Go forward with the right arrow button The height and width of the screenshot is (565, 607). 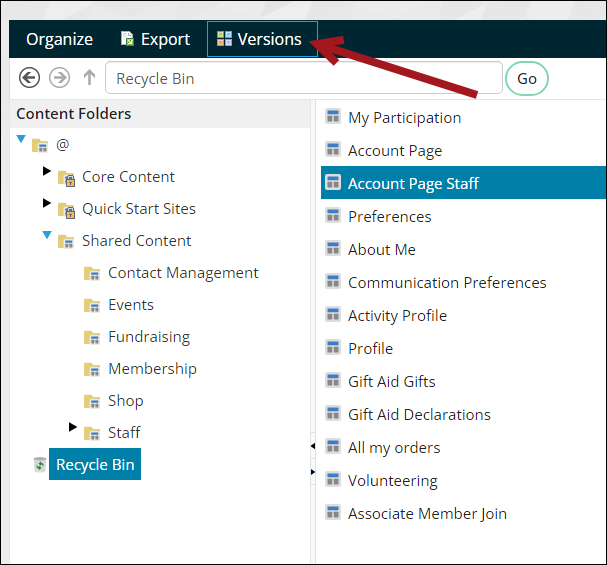tap(59, 78)
